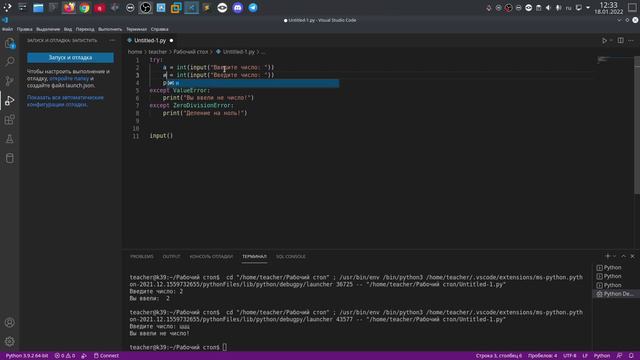Screen dimensions: 640x360
Task: Select Run and Debug activity bar icon
Action: pyautogui.click(x=9, y=100)
